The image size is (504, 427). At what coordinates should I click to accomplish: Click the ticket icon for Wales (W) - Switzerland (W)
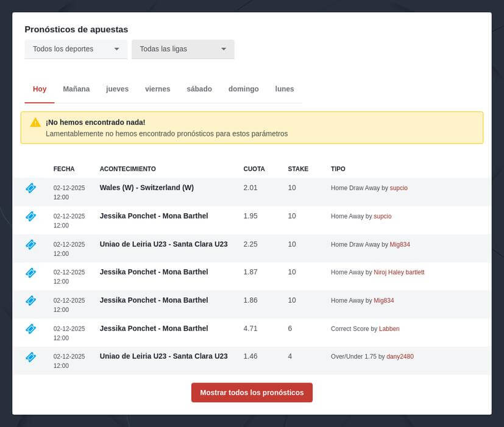pos(30,188)
